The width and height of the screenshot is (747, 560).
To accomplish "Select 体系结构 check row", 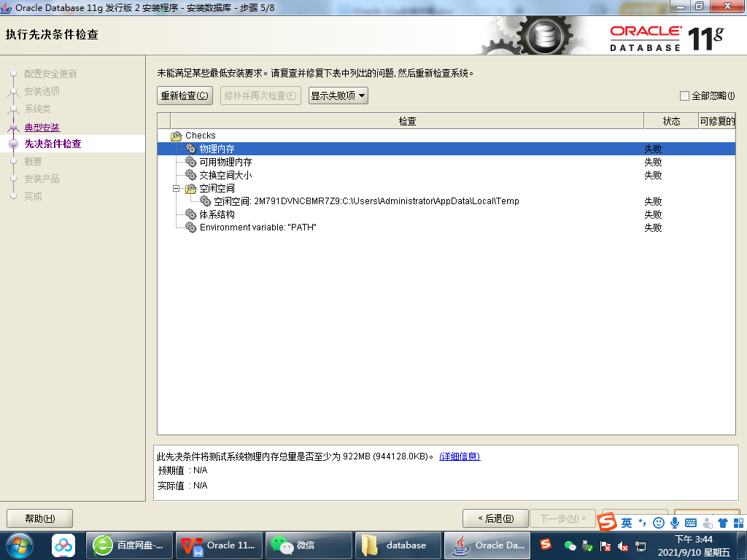I will coord(446,214).
